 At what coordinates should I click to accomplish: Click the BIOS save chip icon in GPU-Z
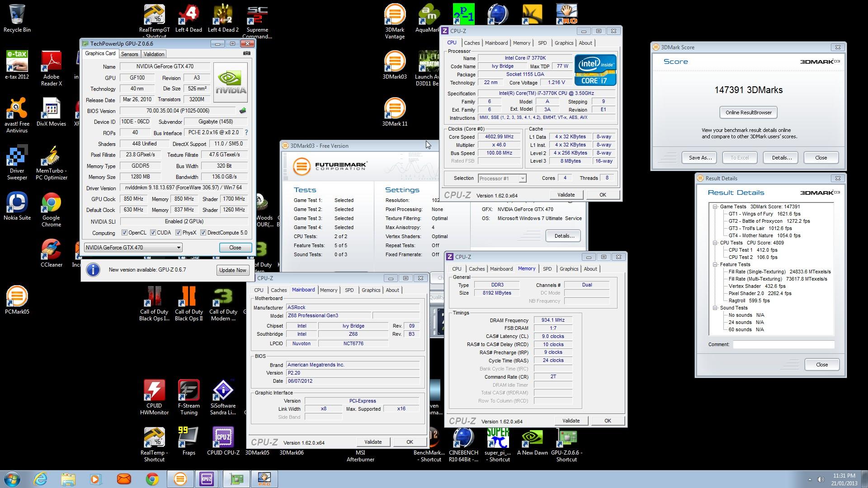[243, 111]
